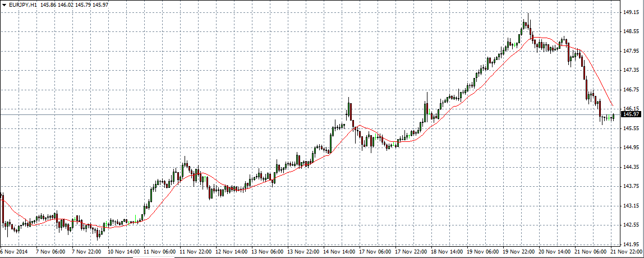Click the 144.95 price scale label
The height and width of the screenshot is (258, 644).
630,148
